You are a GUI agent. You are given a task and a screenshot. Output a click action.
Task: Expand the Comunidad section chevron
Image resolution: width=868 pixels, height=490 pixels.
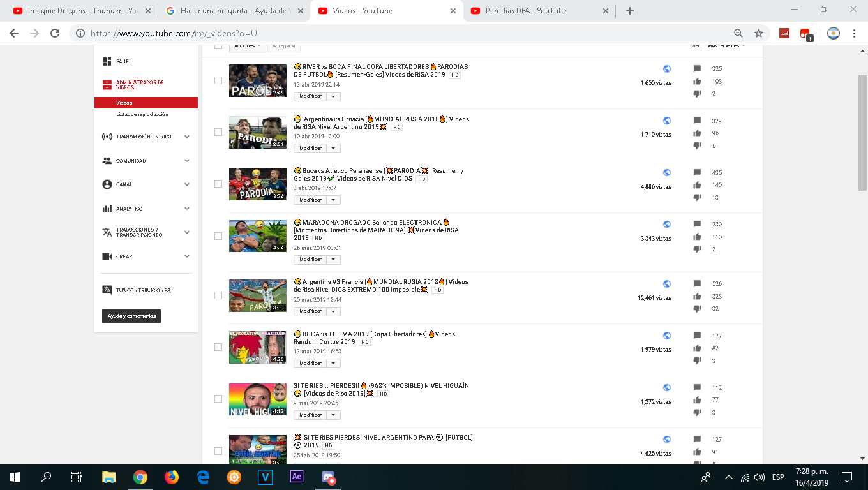point(187,161)
